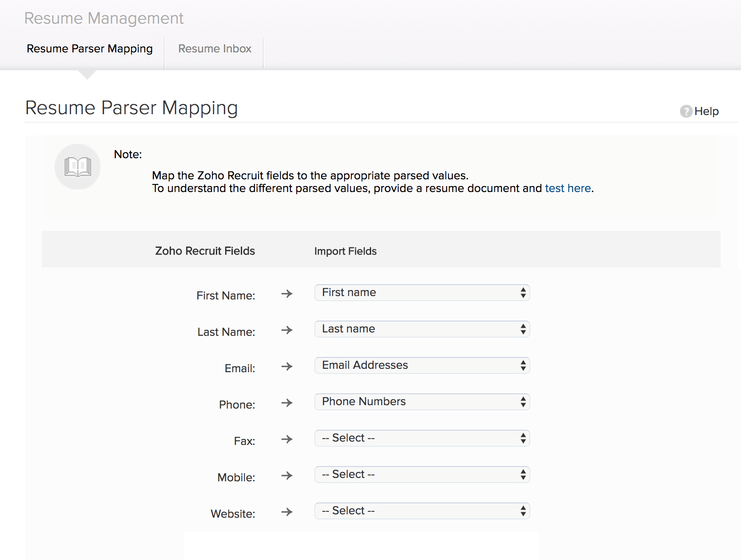
Task: Click the 'Phone:' label
Action: pos(237,405)
